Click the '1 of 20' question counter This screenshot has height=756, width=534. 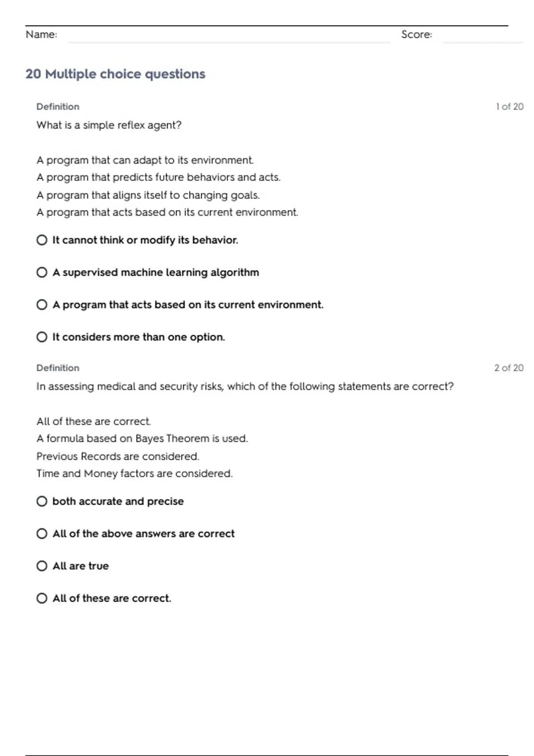(x=509, y=107)
